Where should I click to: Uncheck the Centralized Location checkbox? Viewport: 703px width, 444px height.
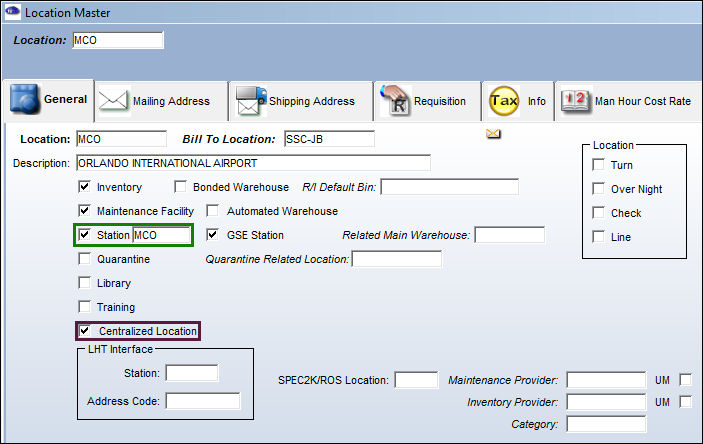[x=84, y=331]
